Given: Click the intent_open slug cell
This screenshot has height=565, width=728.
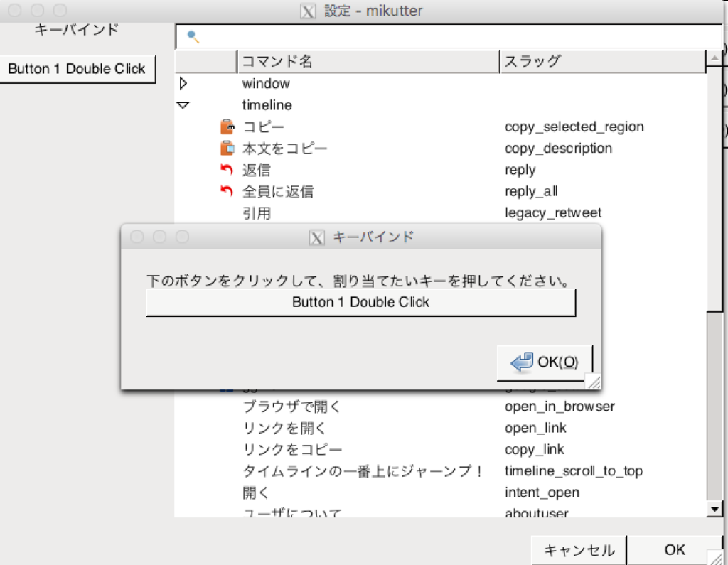Looking at the screenshot, I should (x=542, y=493).
